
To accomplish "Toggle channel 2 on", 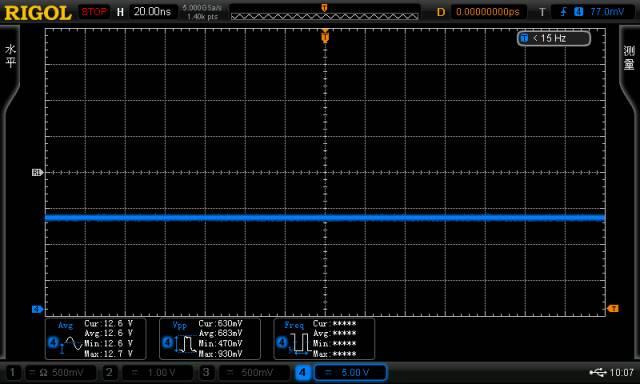I will 109,372.
